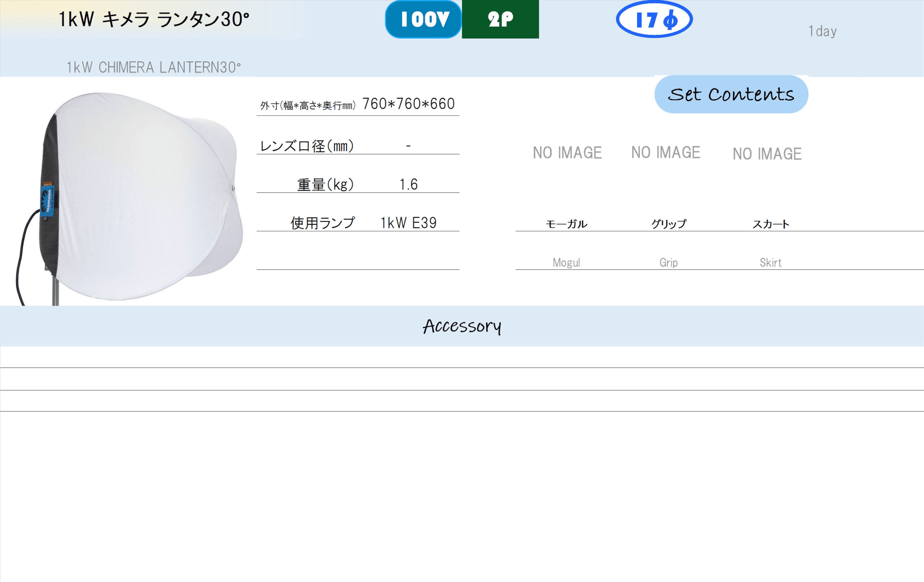Click the Mogul English label
Screen dimensions: 924x582
[566, 263]
